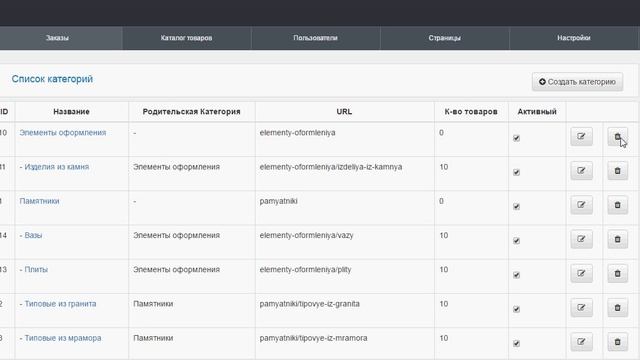Edit the Изделия из камня category
This screenshot has width=640, height=360.
click(581, 171)
